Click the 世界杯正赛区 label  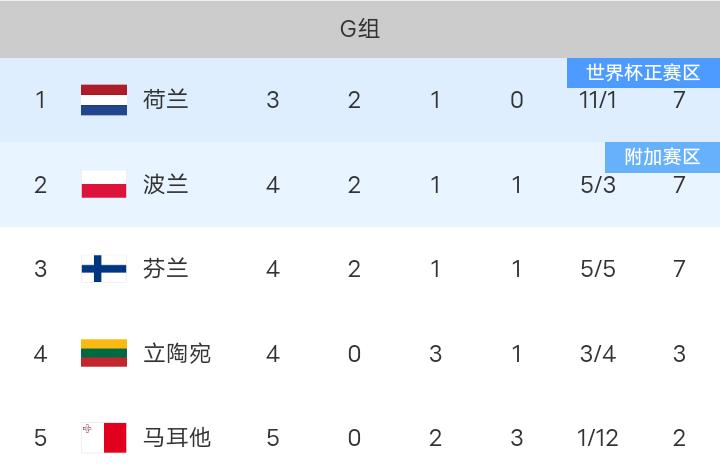643,73
